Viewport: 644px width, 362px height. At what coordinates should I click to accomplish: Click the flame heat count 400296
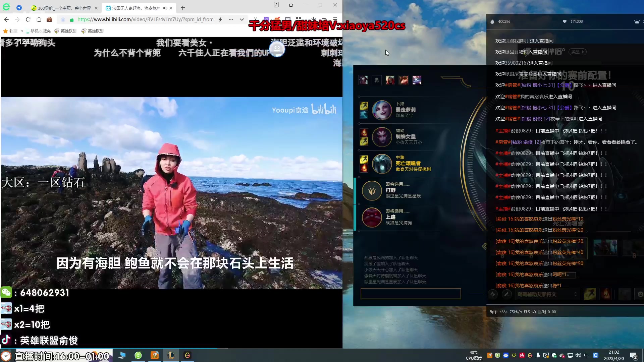pyautogui.click(x=500, y=21)
